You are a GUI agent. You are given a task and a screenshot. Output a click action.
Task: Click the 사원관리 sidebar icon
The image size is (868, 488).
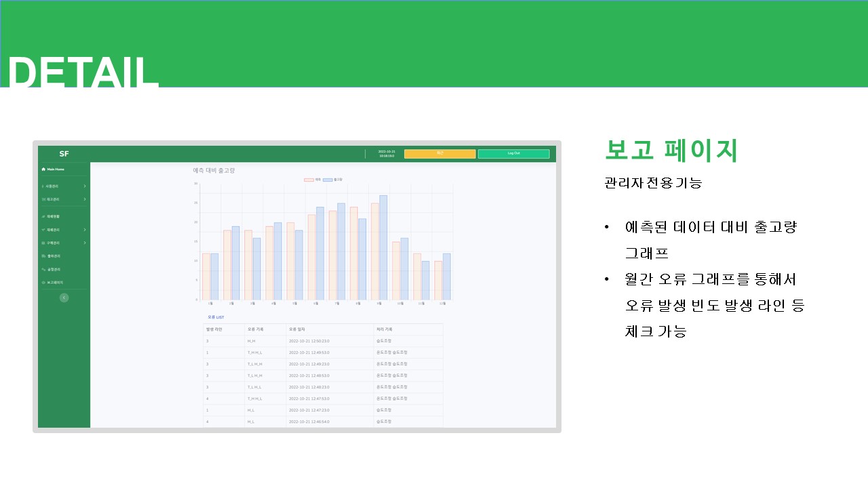pos(43,186)
